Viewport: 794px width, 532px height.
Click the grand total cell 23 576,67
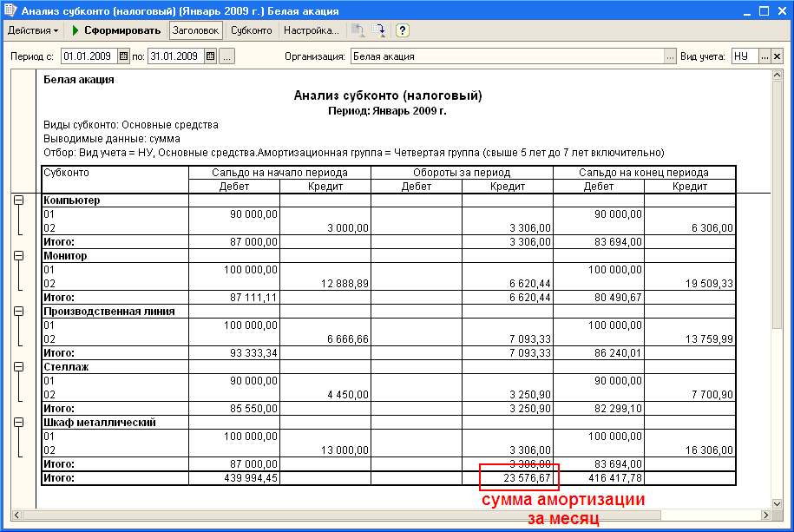coord(508,478)
